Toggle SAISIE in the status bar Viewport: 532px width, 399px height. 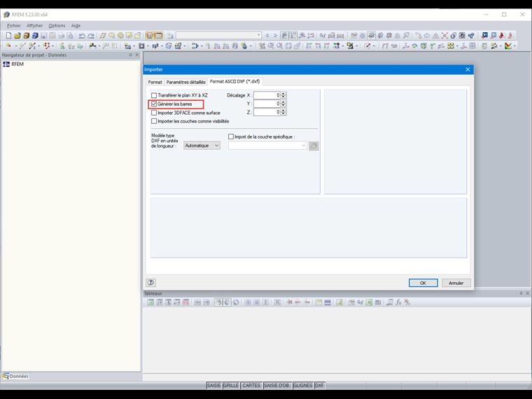[213, 386]
